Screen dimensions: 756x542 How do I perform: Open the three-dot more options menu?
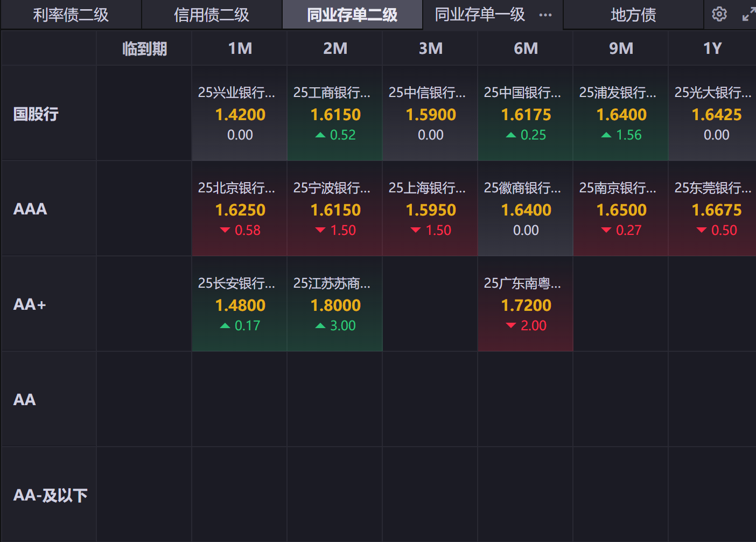click(545, 15)
